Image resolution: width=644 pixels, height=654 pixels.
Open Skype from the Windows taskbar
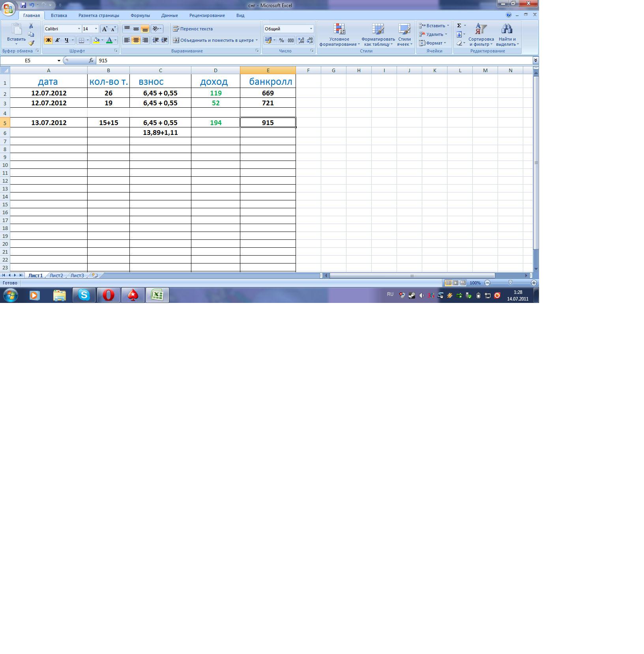84,295
